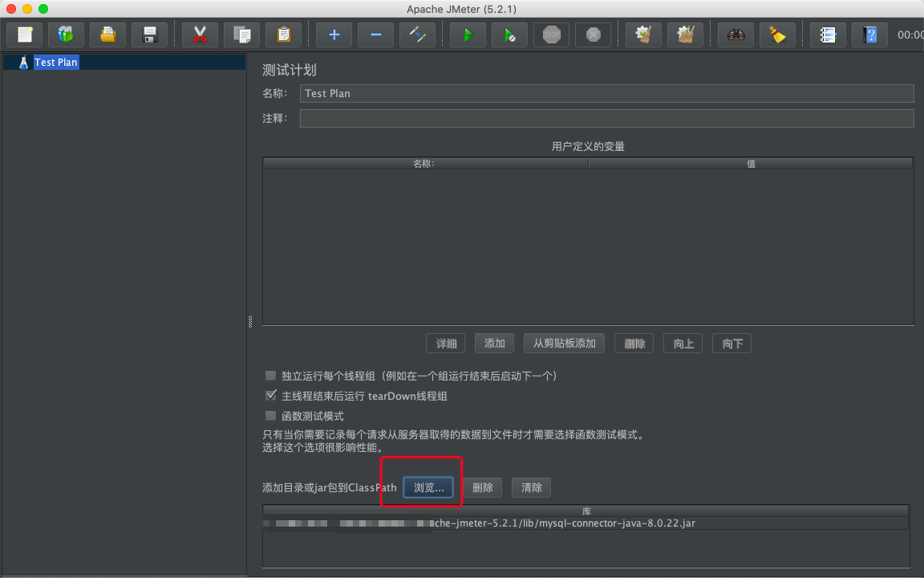Screen dimensions: 924x578
Task: Shut down test threads icon
Action: (x=594, y=35)
